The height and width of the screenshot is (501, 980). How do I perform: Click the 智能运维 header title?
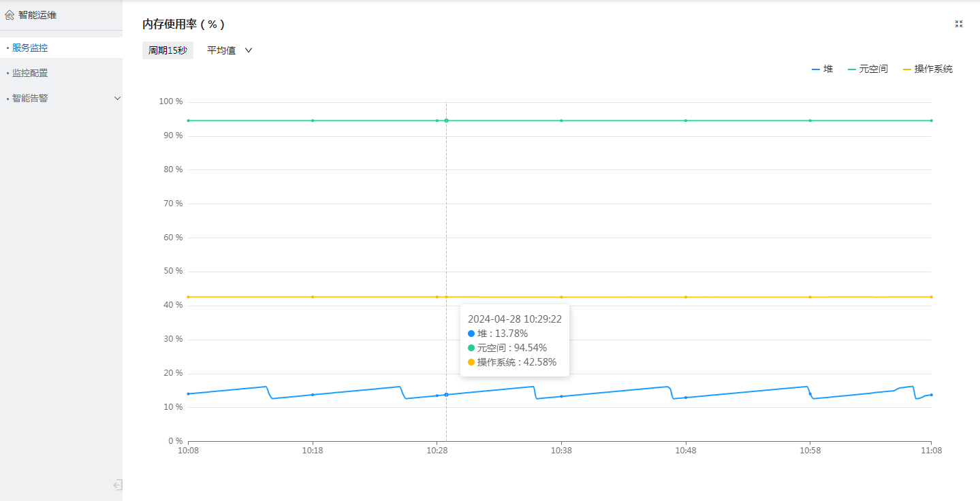point(37,15)
